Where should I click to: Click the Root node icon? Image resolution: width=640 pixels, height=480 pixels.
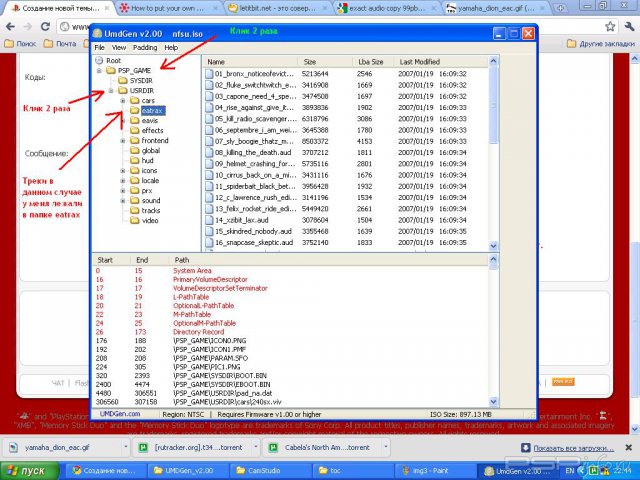99,61
